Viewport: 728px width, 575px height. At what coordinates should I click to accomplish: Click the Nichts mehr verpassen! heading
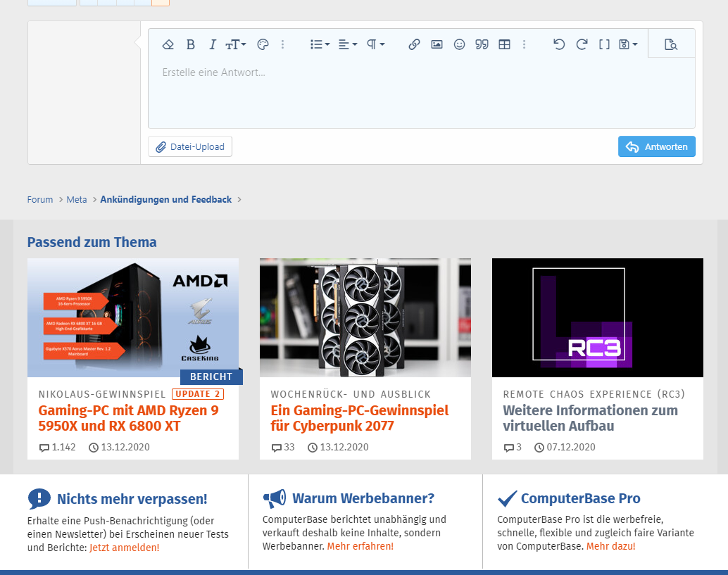pyautogui.click(x=132, y=499)
